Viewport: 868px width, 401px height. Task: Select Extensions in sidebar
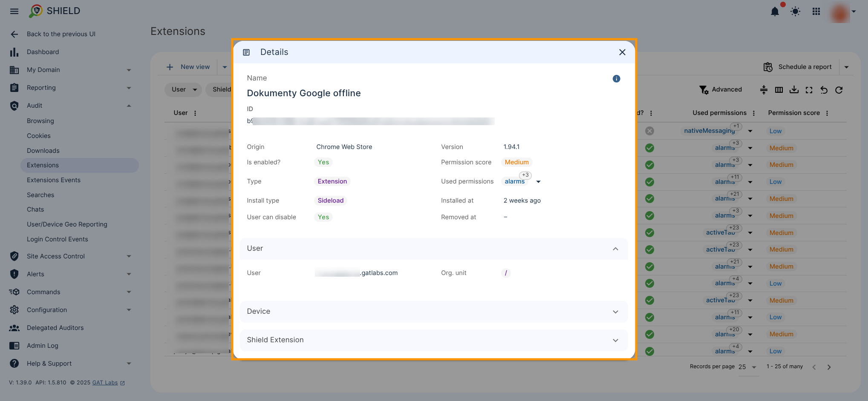tap(80, 165)
